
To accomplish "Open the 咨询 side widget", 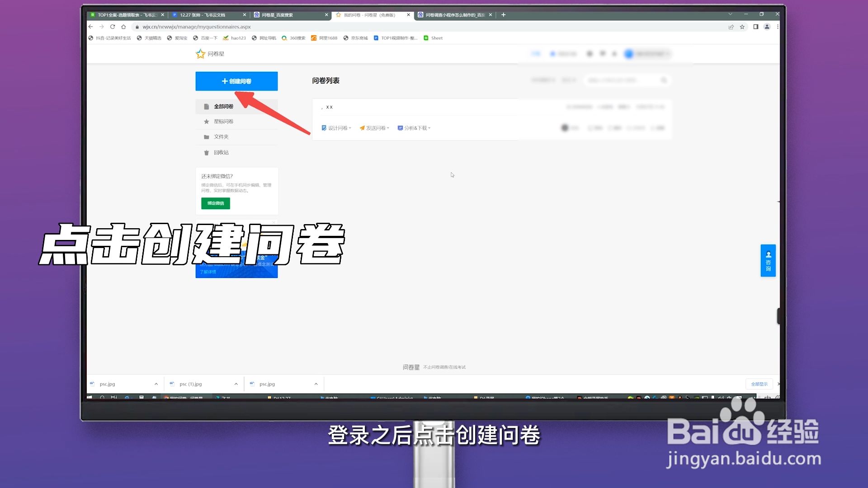I will [x=768, y=261].
